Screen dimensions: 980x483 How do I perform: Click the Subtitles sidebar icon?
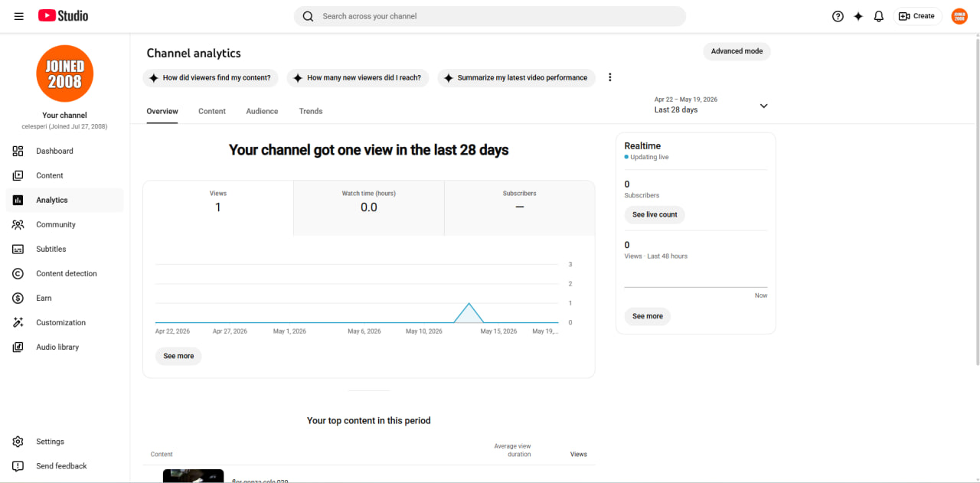tap(18, 249)
